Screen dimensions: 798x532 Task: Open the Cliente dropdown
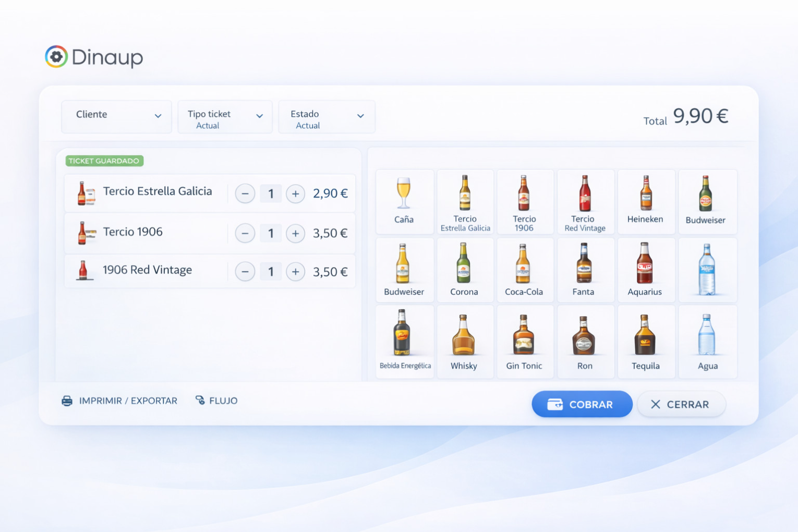(x=116, y=116)
